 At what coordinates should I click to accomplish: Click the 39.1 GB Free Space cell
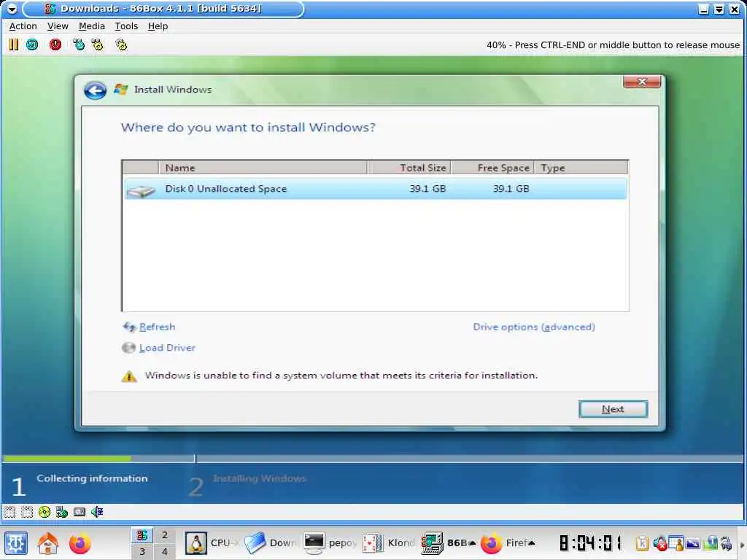point(511,189)
